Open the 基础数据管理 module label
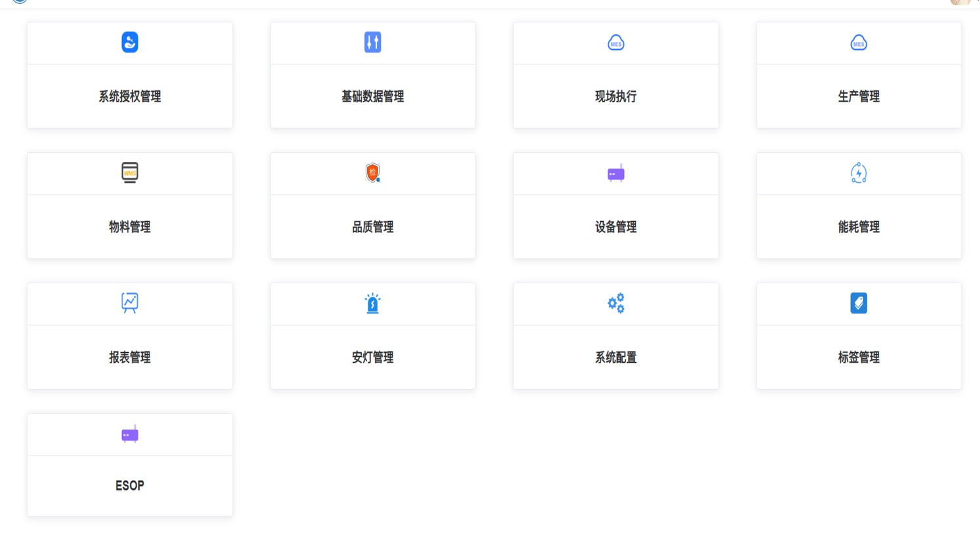 372,96
